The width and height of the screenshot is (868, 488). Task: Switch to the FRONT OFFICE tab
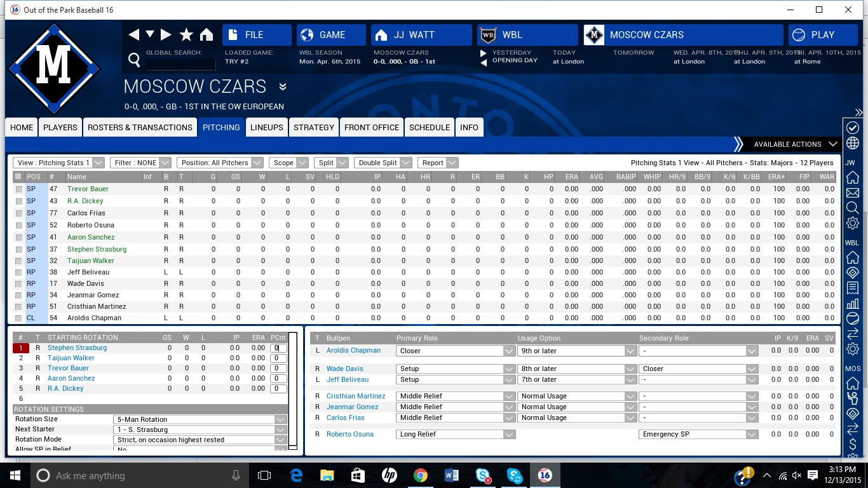[372, 127]
